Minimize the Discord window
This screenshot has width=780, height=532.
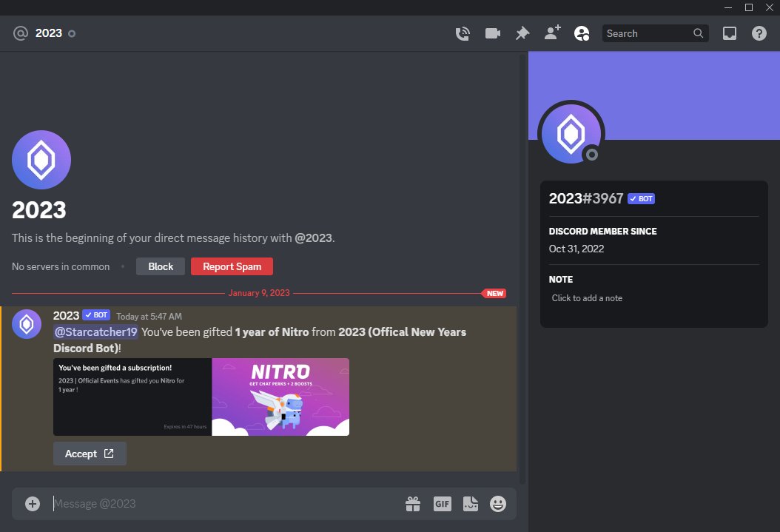coord(727,7)
